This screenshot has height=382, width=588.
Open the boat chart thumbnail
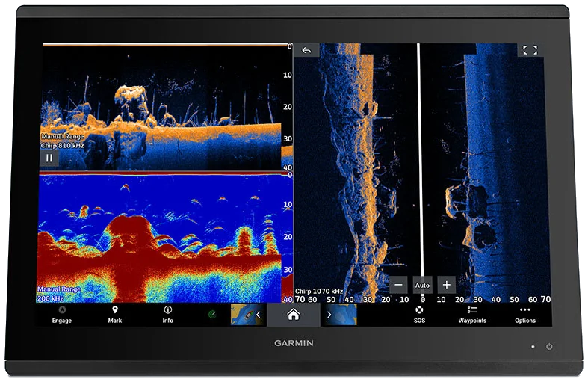pos(244,315)
